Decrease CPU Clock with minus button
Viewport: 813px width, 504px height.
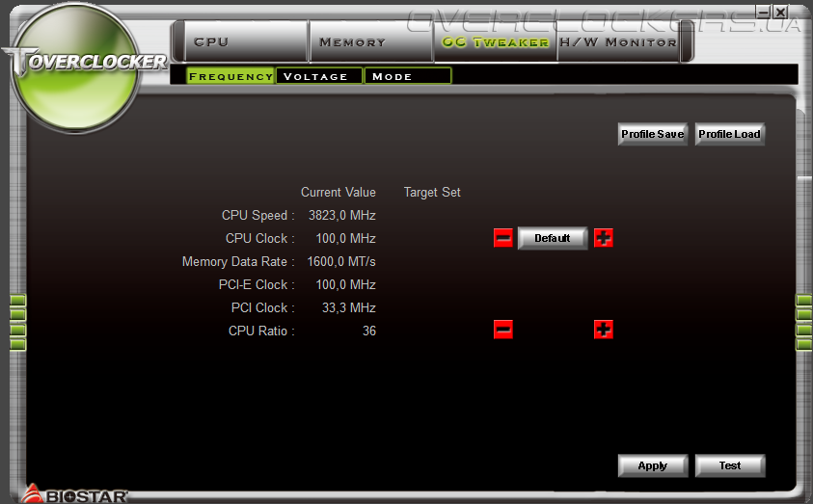click(x=502, y=238)
